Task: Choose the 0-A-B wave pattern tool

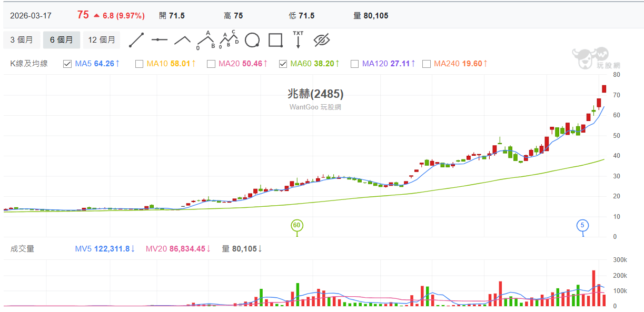Action: click(206, 40)
